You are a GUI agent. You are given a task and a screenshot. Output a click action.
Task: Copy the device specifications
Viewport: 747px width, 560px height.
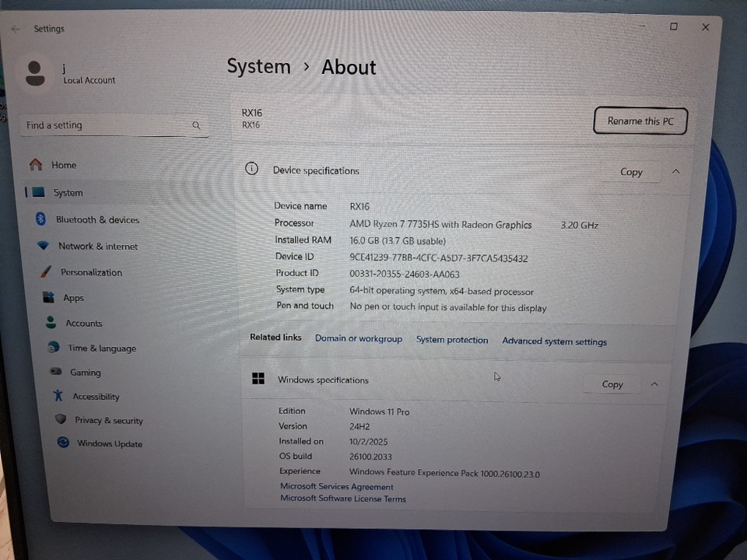pyautogui.click(x=631, y=172)
